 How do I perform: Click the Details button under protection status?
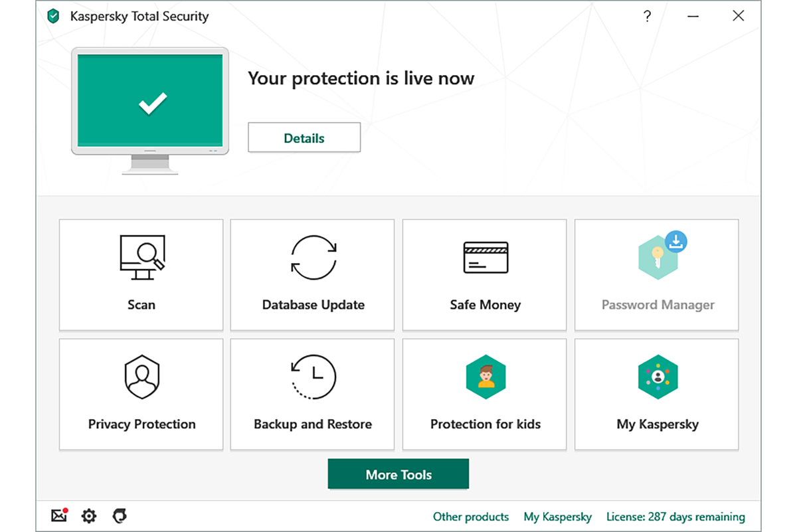pos(304,137)
